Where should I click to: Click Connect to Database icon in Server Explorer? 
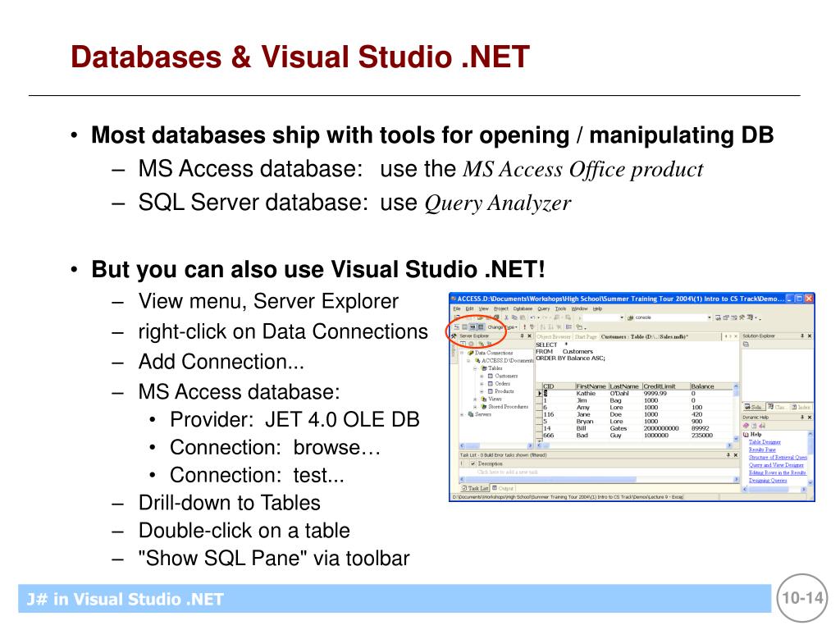coord(481,344)
